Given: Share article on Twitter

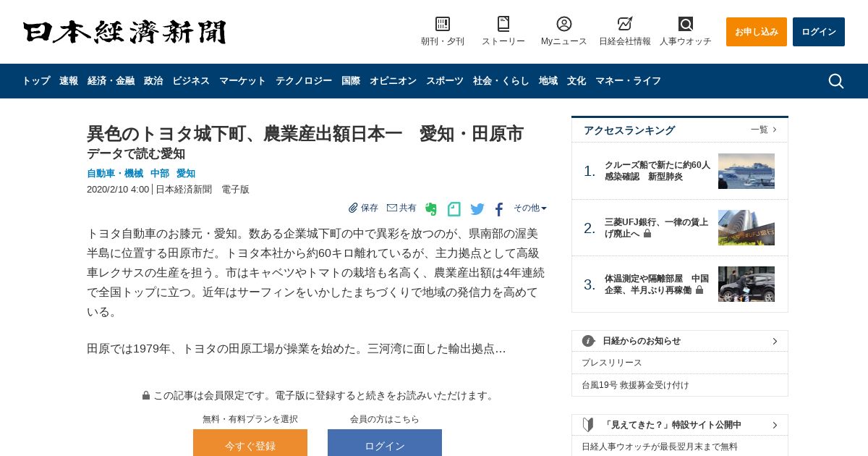Looking at the screenshot, I should point(477,209).
